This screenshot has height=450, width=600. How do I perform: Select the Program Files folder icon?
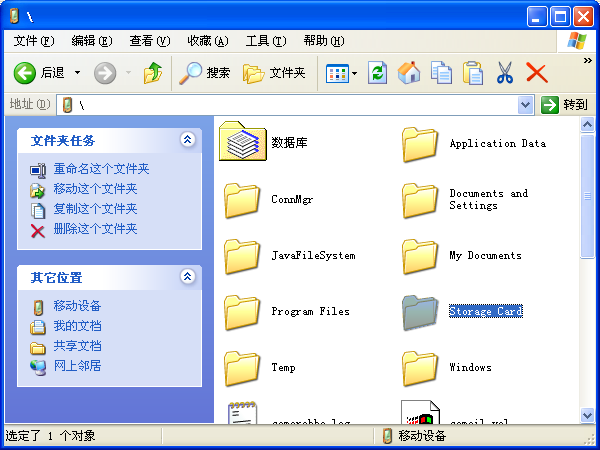[242, 312]
